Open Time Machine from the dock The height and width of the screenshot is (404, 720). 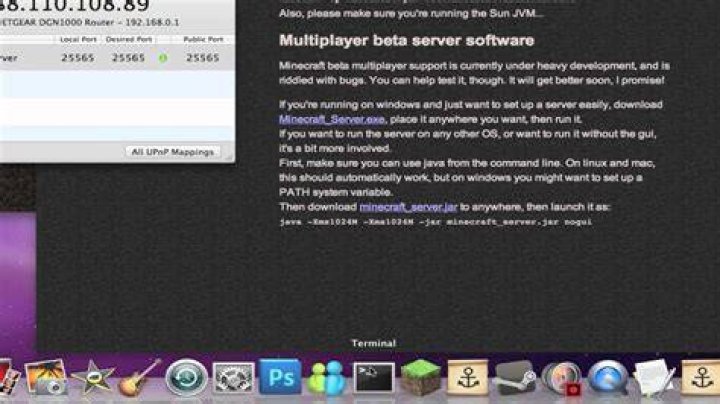click(x=186, y=377)
